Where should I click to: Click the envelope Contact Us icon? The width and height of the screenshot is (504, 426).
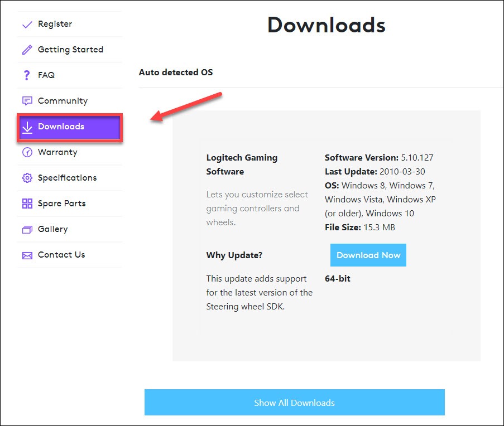pyautogui.click(x=27, y=255)
